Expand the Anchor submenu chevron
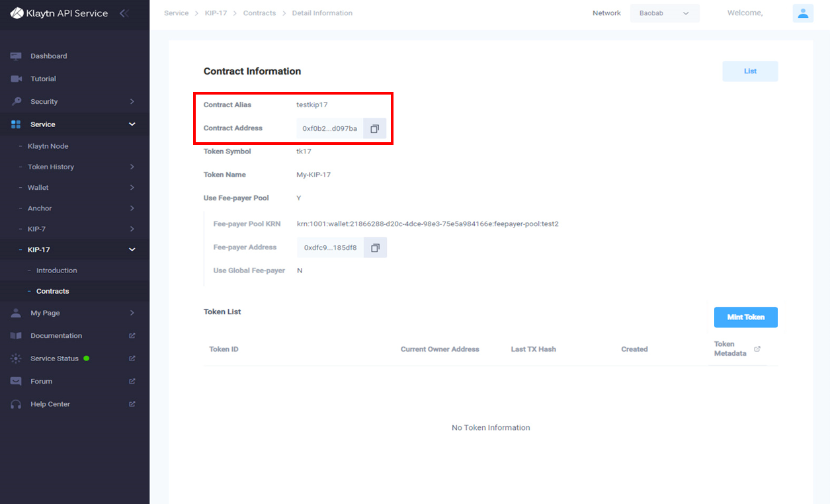 coord(132,208)
